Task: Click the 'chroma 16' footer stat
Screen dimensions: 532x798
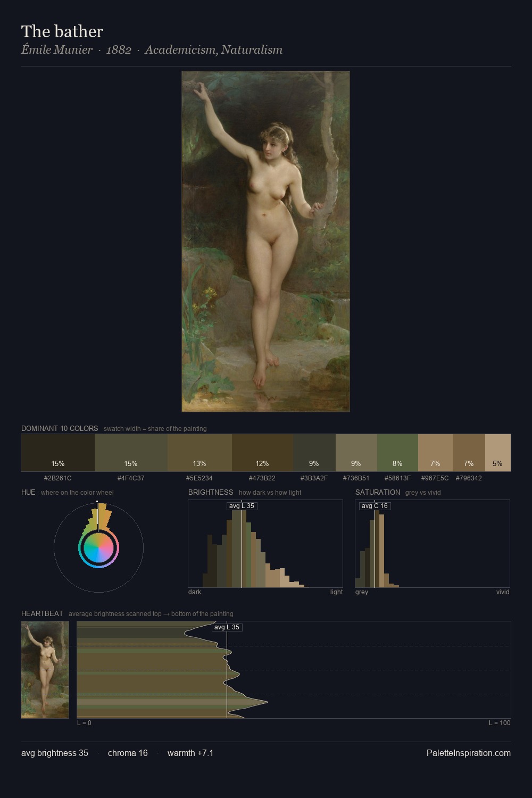Action: (128, 753)
